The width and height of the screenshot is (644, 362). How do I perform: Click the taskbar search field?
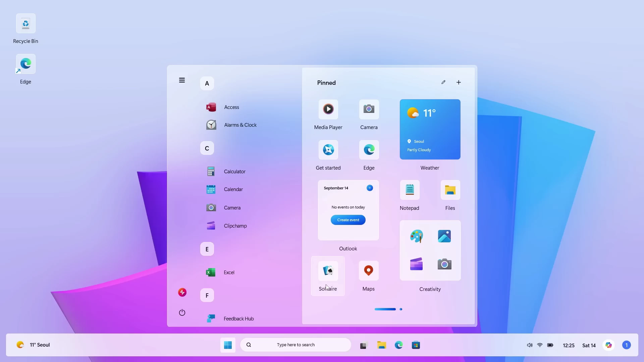295,345
